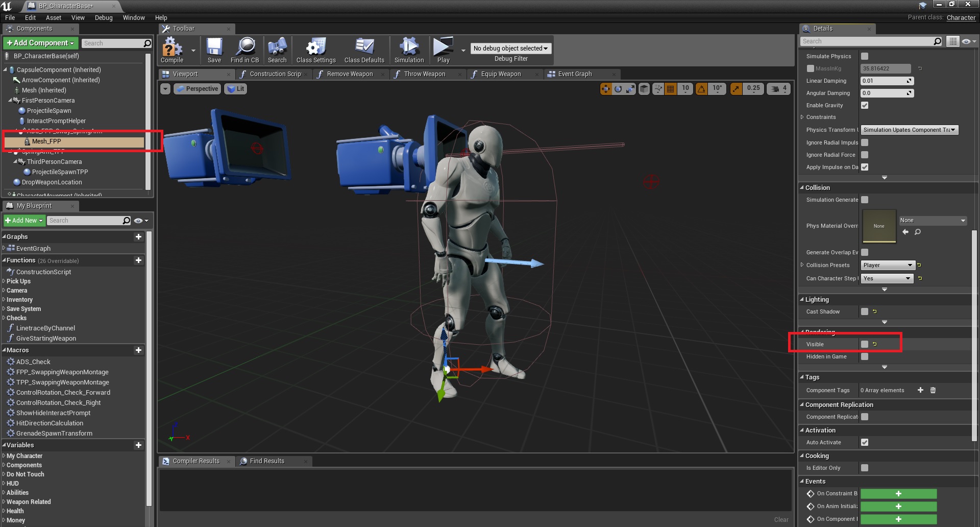Delete Component Tags array with trash icon
The height and width of the screenshot is (527, 980).
click(x=933, y=390)
